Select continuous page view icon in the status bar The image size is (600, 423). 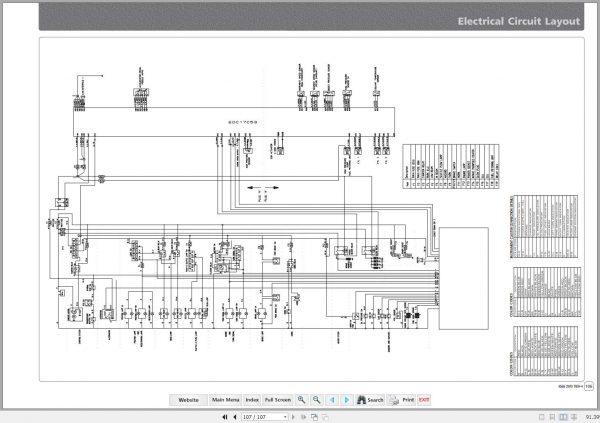(552, 417)
